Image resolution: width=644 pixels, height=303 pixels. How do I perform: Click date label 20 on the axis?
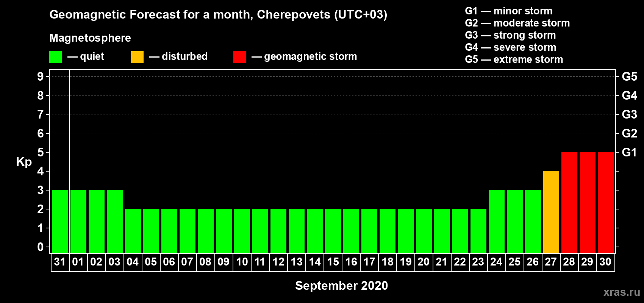[x=424, y=262]
